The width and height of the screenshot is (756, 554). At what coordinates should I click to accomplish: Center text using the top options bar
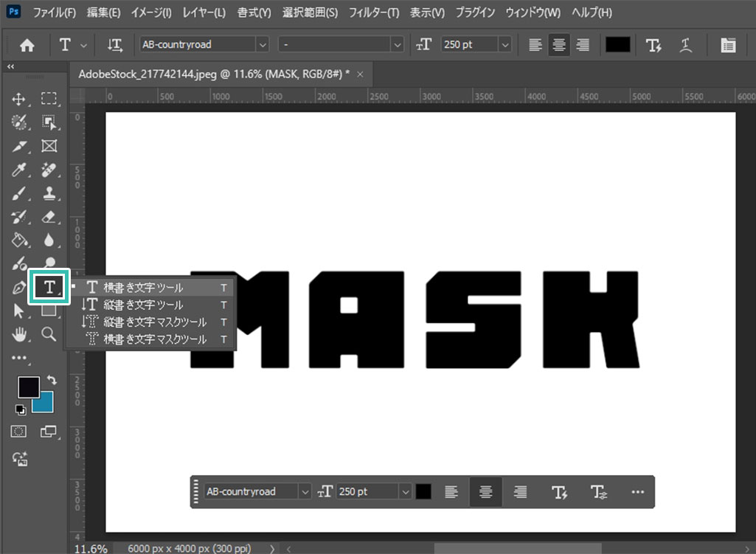(559, 45)
